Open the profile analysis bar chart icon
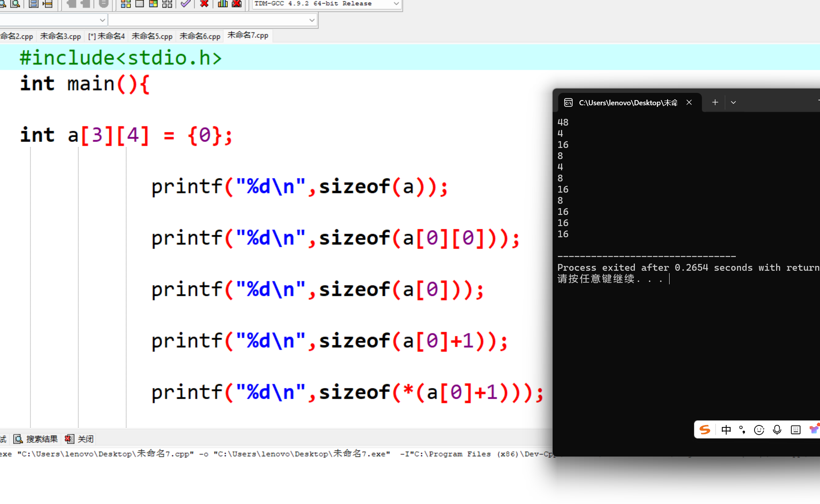The width and height of the screenshot is (820, 504). point(223,4)
